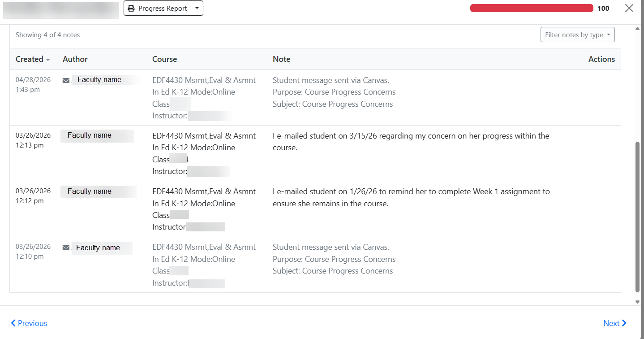Click the Progress Report print button
The image size is (644, 339).
pos(158,9)
